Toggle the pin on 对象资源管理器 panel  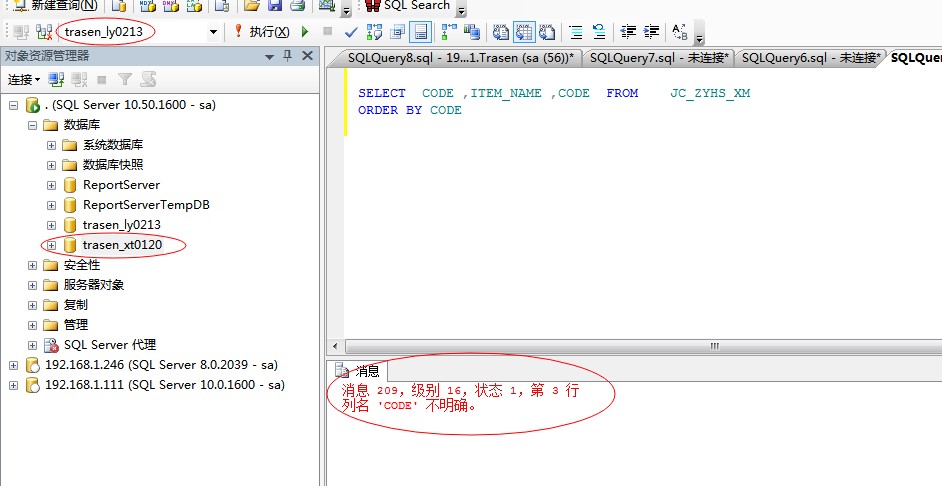coord(289,56)
